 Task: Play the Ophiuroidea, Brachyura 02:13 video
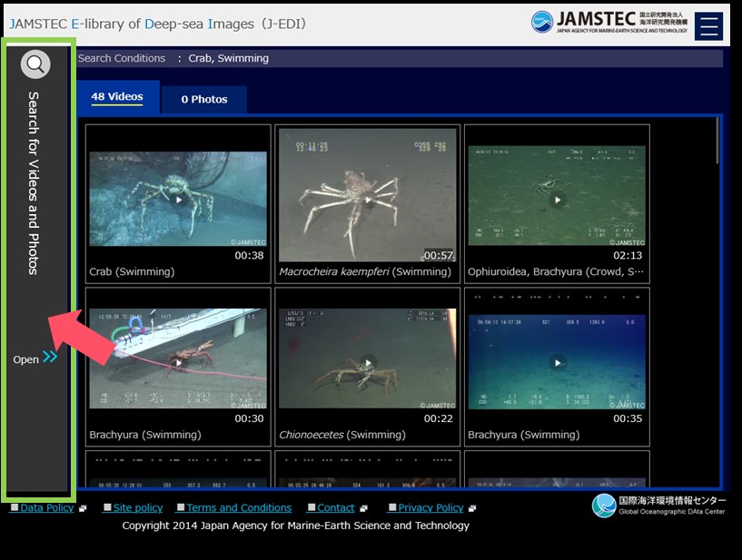pyautogui.click(x=557, y=200)
